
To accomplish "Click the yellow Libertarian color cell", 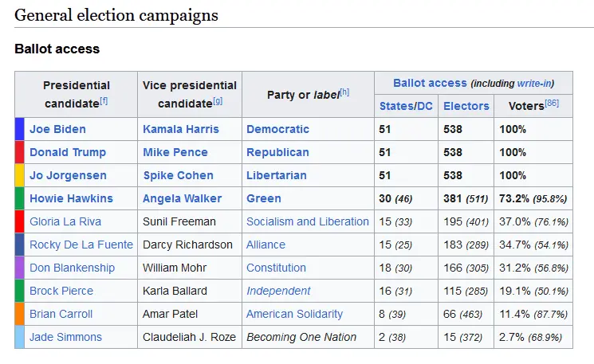I will 20,175.
